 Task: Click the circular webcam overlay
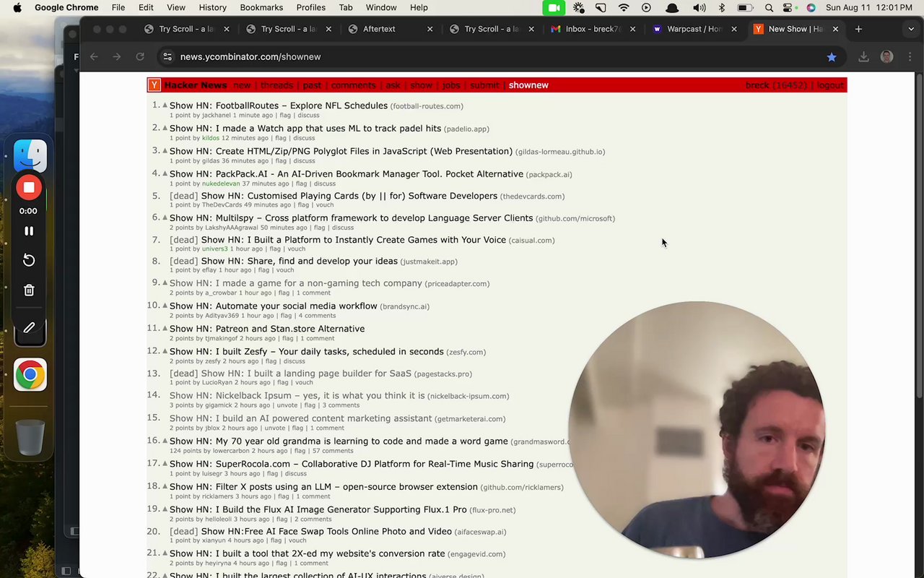click(696, 430)
